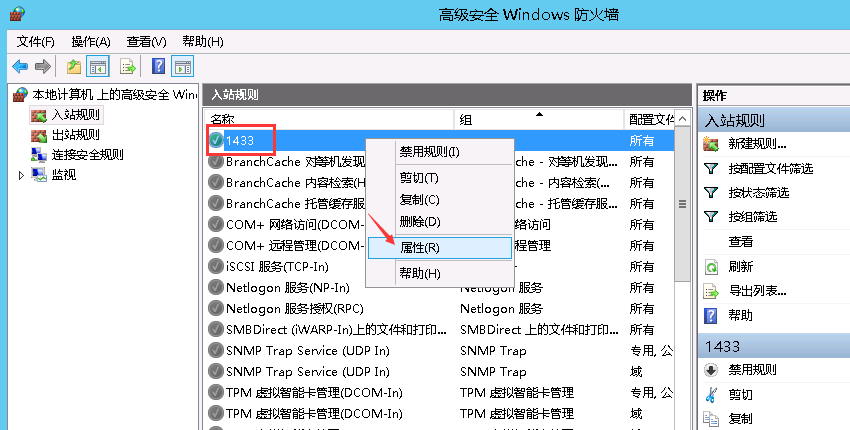The image size is (850, 430).
Task: Click the Back arrow in the toolbar
Action: point(20,67)
